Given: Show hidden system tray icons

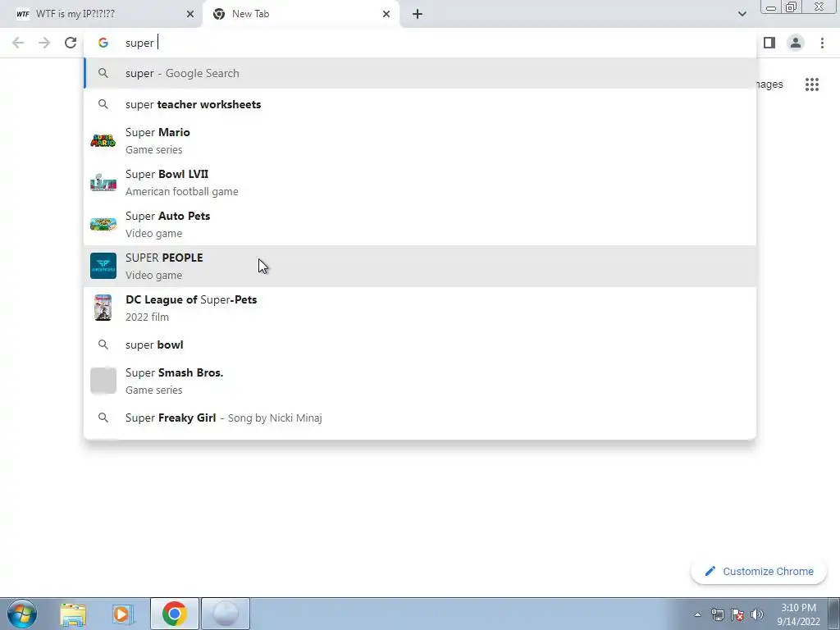Looking at the screenshot, I should (x=697, y=614).
